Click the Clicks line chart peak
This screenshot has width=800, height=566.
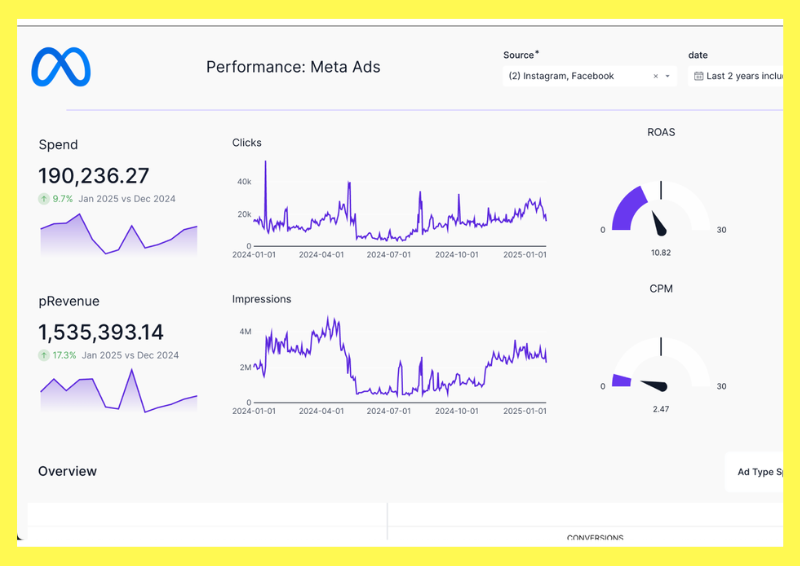(265, 163)
